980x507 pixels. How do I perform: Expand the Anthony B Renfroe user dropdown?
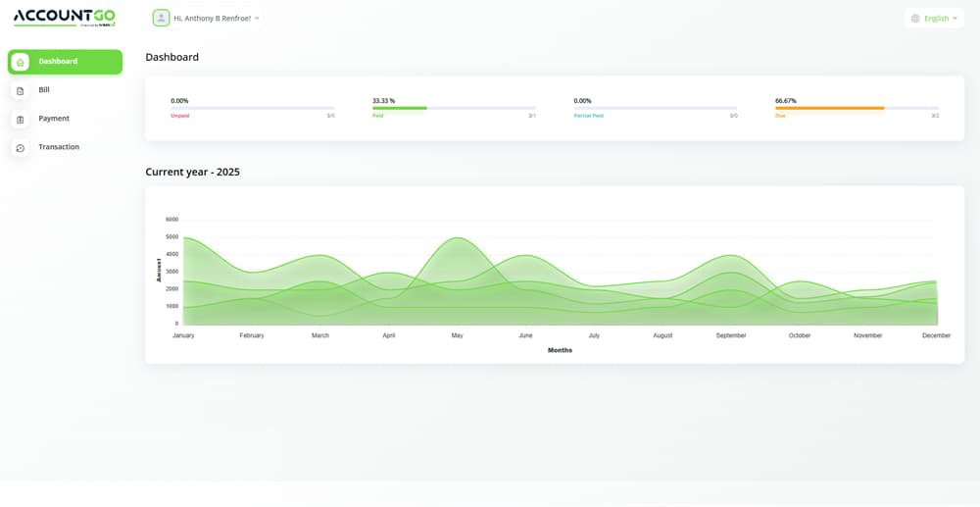(x=206, y=18)
